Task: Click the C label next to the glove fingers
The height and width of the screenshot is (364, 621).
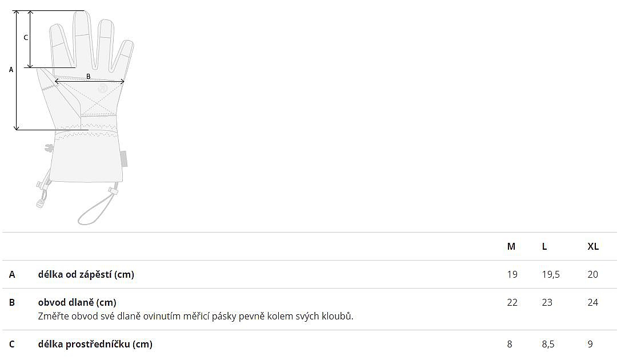Action: (x=26, y=38)
